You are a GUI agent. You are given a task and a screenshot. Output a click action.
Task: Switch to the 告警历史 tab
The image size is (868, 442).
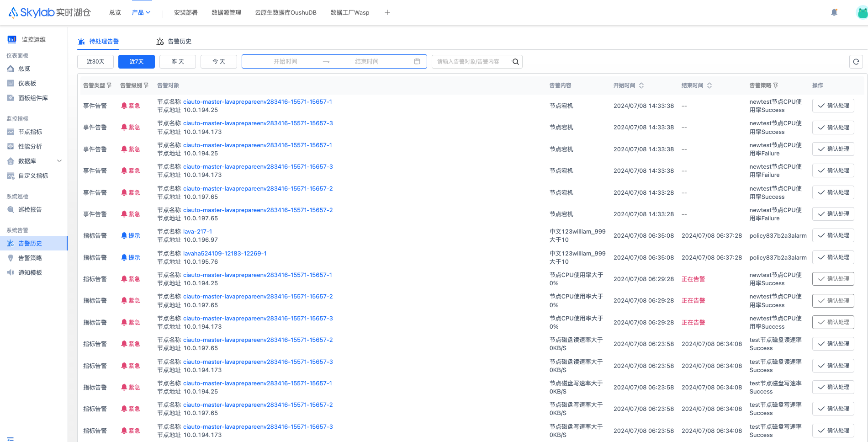(174, 41)
